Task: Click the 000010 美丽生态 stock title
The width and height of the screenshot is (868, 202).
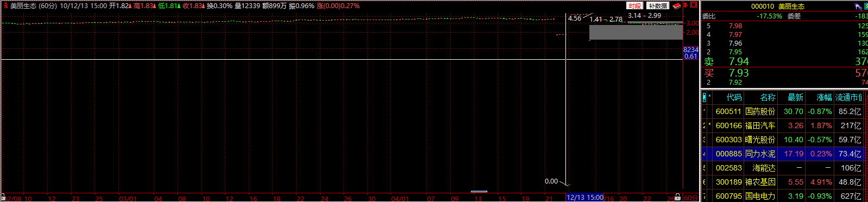Action: pyautogui.click(x=777, y=7)
